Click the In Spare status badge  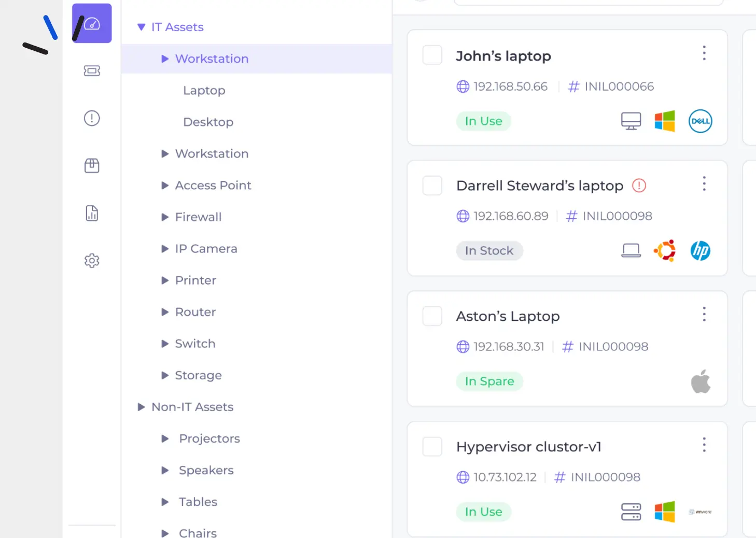[x=489, y=381]
